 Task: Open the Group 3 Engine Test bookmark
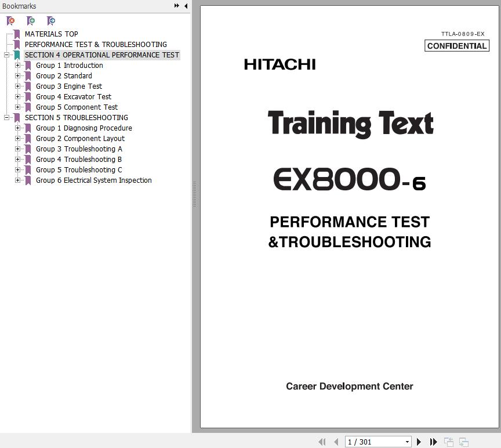pyautogui.click(x=69, y=86)
